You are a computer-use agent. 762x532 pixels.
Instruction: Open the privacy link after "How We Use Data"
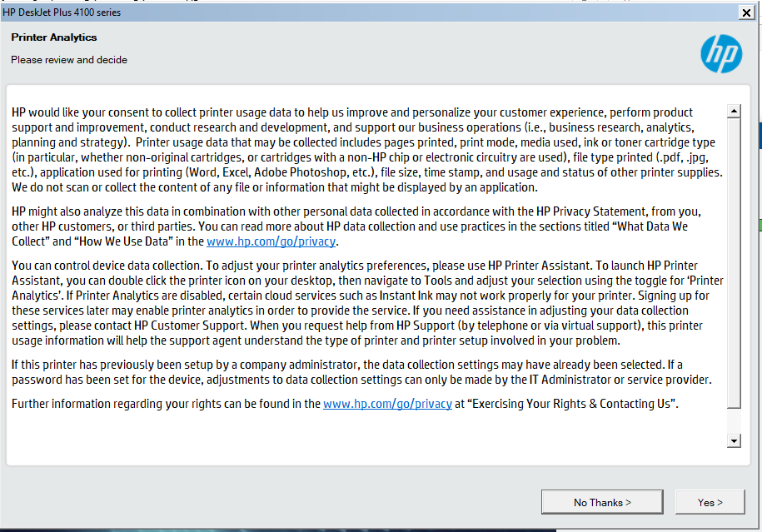pos(271,241)
